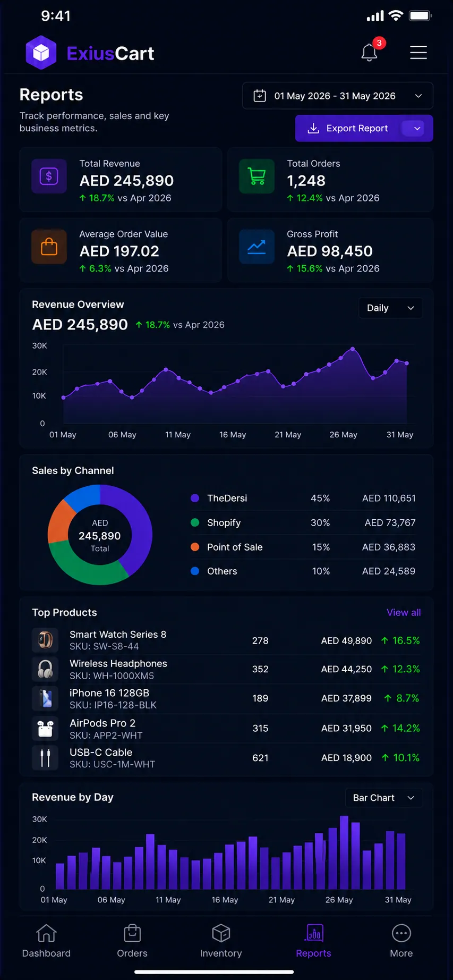Click the Revenue Overview heading
The image size is (453, 980).
78,304
